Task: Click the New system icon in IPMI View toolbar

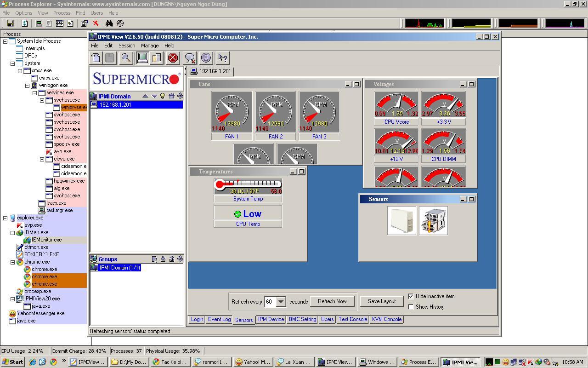Action: point(96,57)
